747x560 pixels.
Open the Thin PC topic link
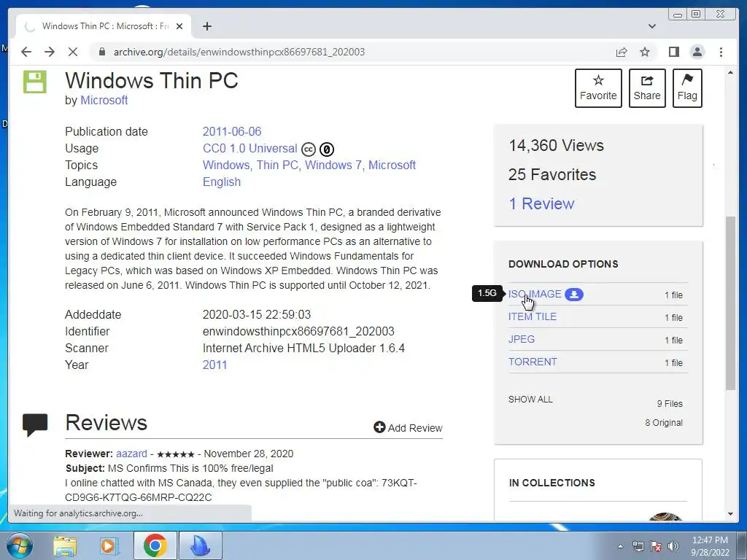pos(277,166)
